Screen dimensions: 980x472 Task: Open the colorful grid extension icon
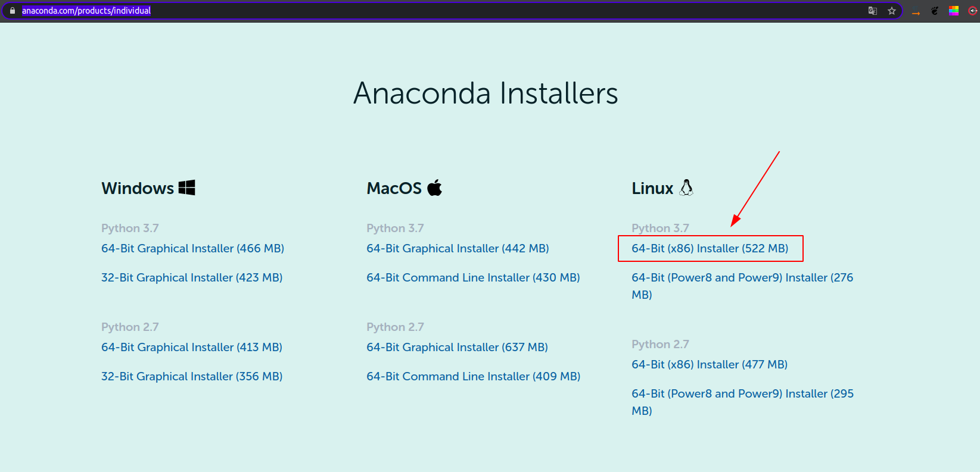point(954,10)
